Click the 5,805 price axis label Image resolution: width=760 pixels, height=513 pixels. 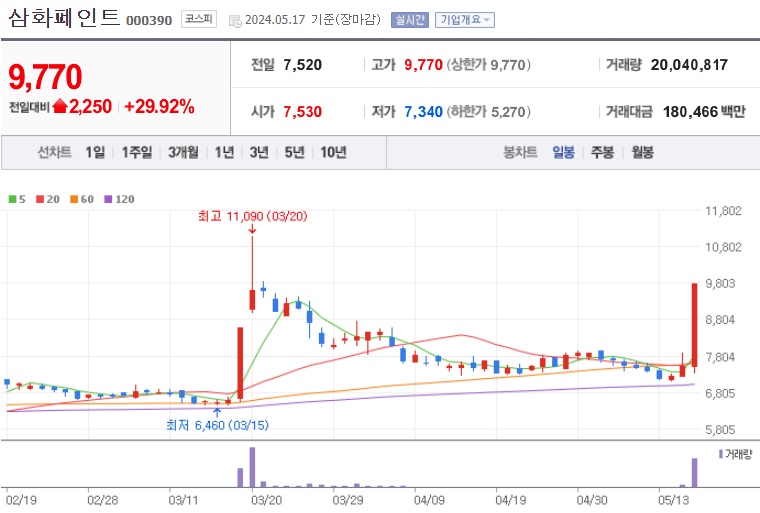tap(720, 430)
